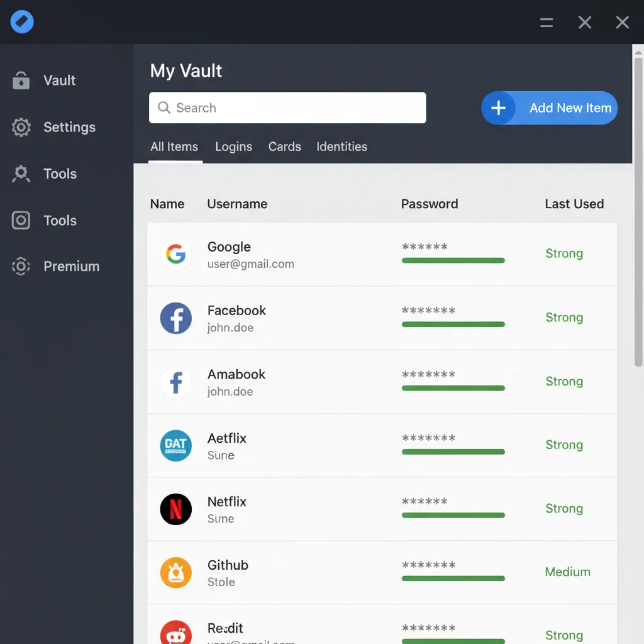Viewport: 644px width, 644px height.
Task: Open Premium from the sidebar
Action: [72, 267]
